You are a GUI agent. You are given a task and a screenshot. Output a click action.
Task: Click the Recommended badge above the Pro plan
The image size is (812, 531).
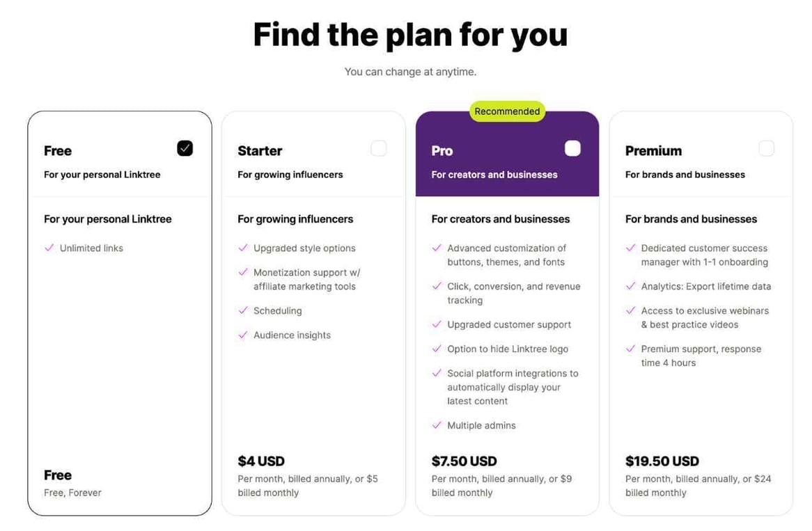pos(507,111)
